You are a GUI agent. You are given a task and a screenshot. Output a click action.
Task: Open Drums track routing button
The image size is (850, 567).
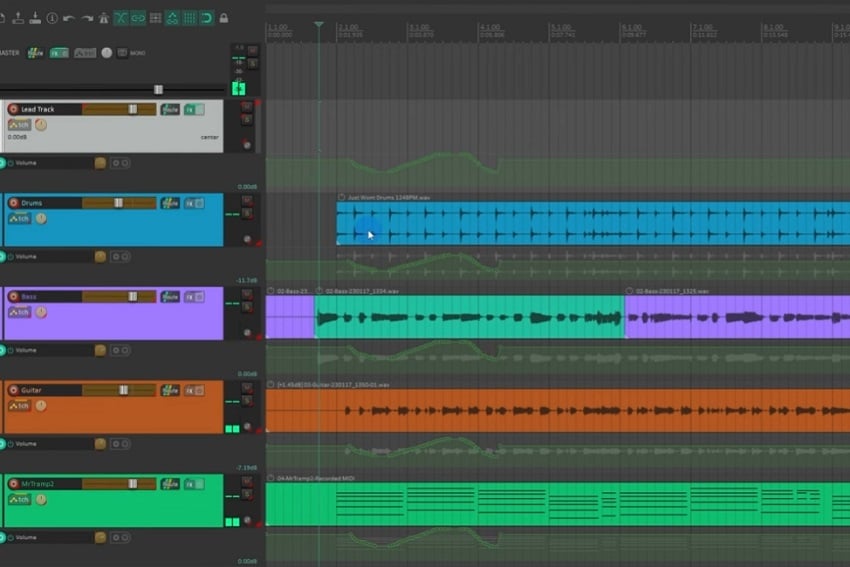(x=170, y=203)
